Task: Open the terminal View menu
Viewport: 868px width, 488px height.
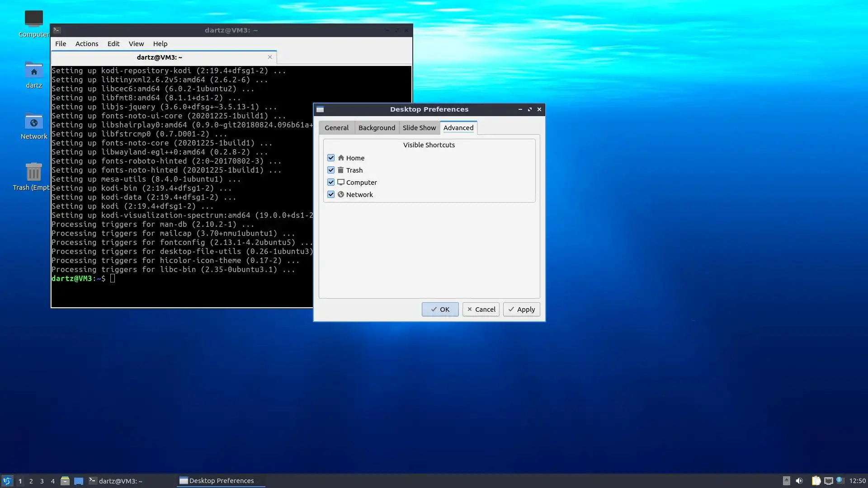Action: tap(136, 44)
